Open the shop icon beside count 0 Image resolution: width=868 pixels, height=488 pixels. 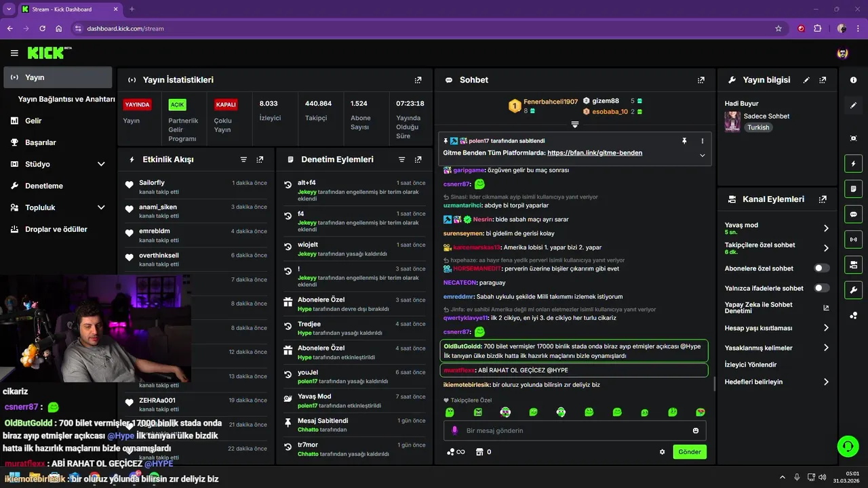(479, 452)
